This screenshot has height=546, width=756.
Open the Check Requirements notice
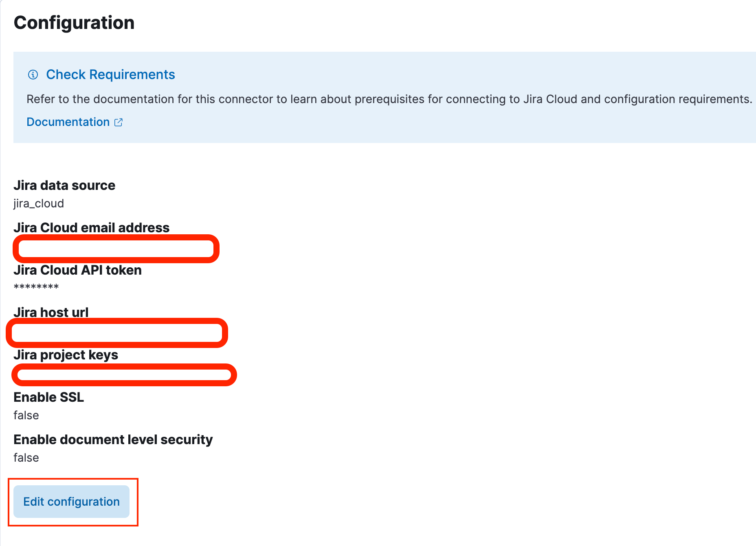click(x=110, y=75)
